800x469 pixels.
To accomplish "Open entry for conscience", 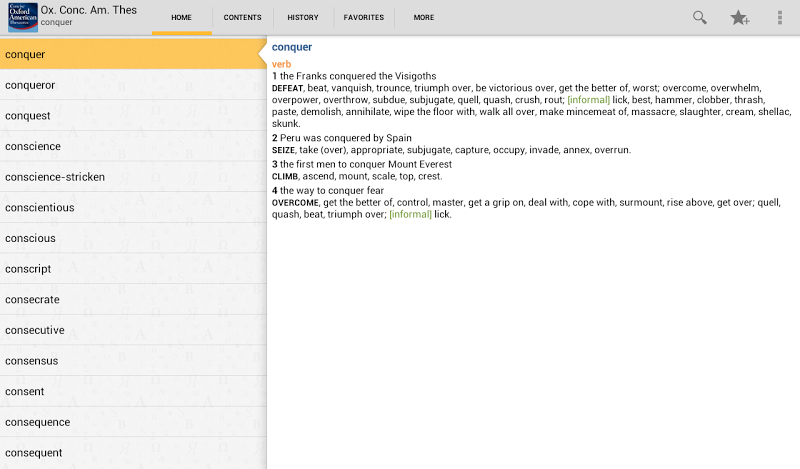I will [x=133, y=146].
